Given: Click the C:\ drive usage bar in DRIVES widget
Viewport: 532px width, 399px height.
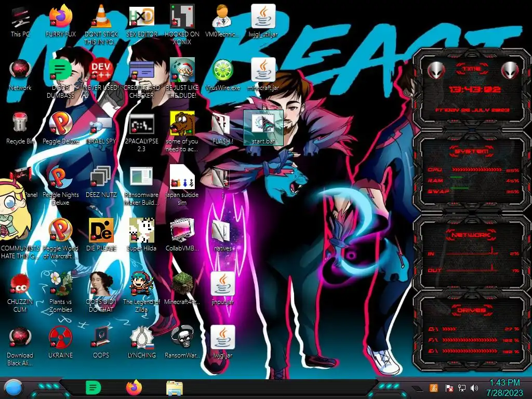Looking at the screenshot, I should click(449, 329).
